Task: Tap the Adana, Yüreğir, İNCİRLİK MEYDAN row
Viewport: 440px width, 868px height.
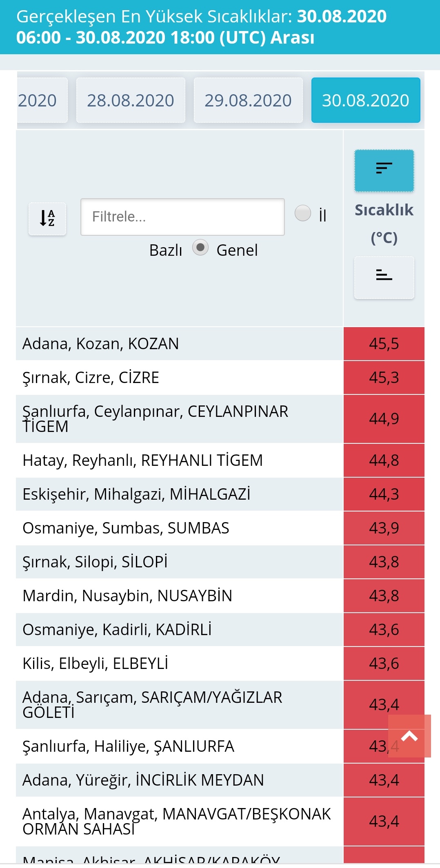Action: (179, 780)
